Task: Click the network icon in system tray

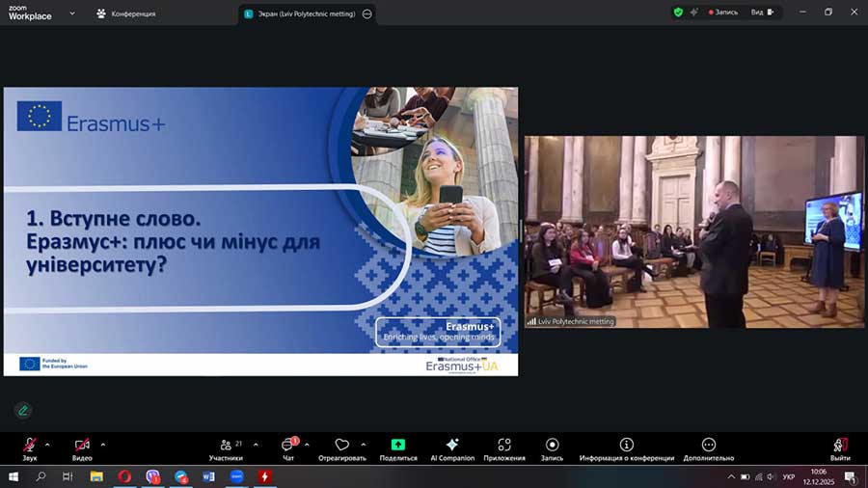Action: pos(758,477)
